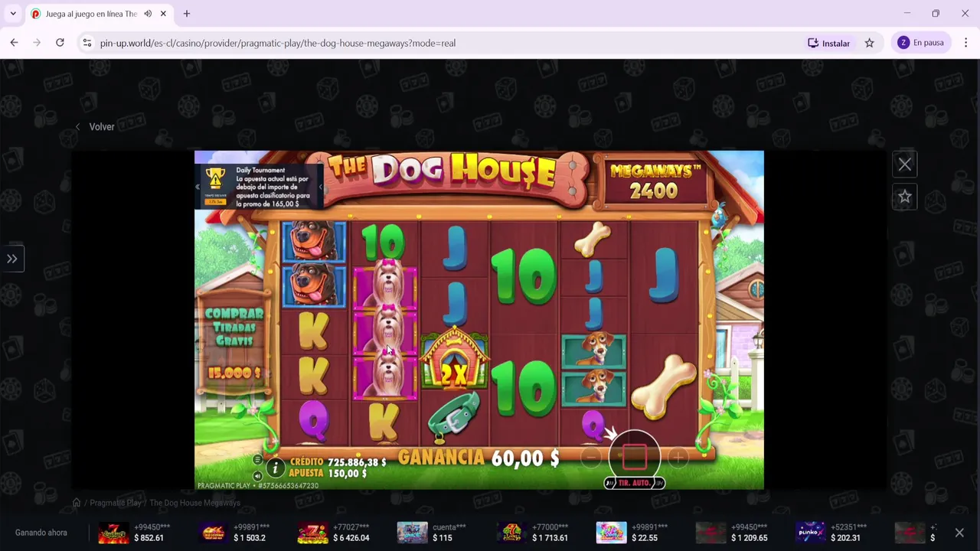Open the Daily Tournament trophy icon
The width and height of the screenshot is (980, 551).
pos(215,179)
